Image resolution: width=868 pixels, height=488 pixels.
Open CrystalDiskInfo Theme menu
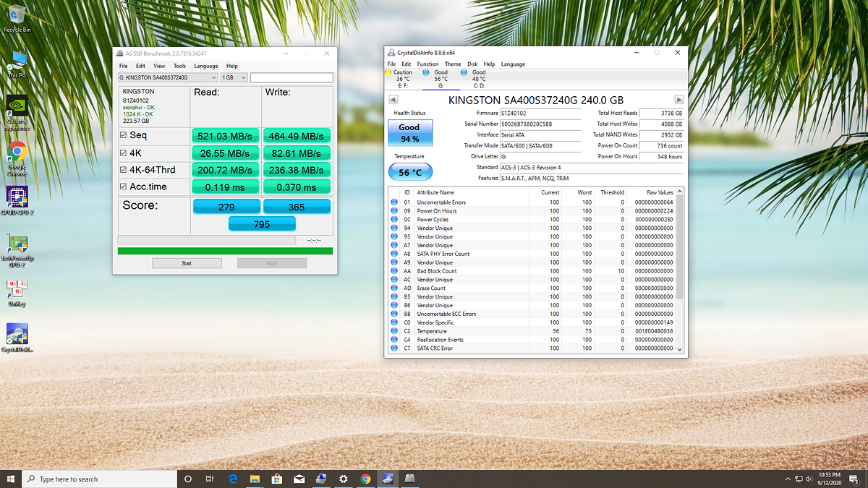[x=453, y=64]
